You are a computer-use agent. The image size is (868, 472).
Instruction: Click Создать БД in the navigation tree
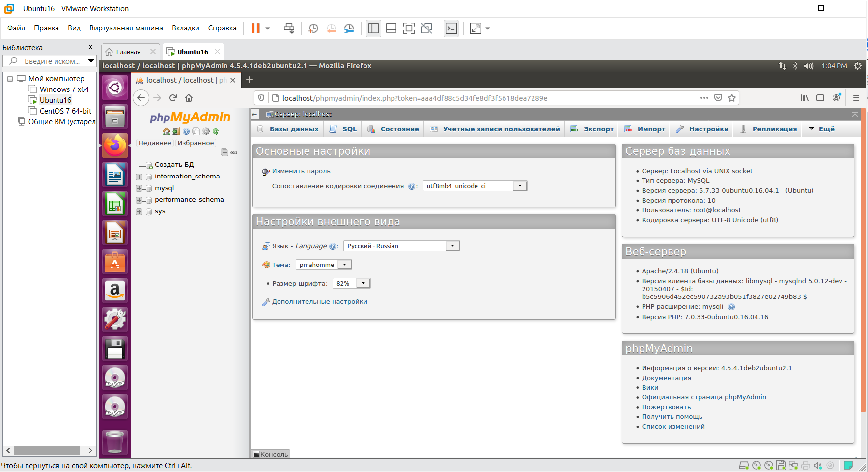[174, 165]
